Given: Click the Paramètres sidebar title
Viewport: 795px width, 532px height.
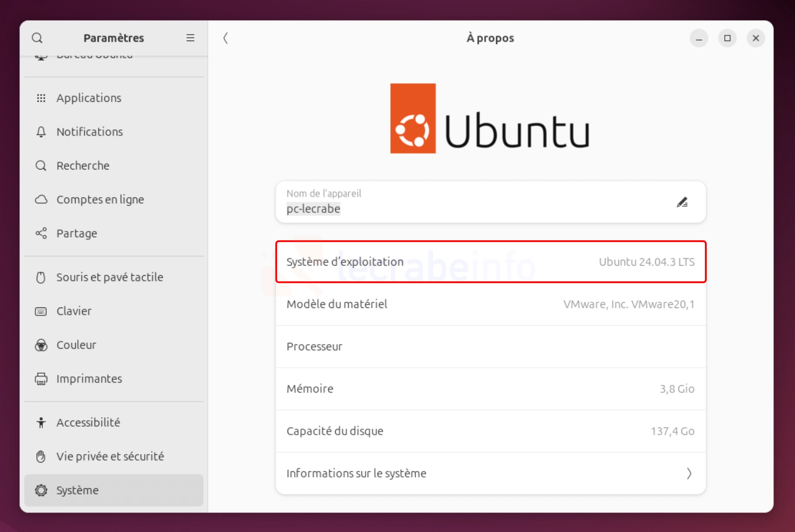Looking at the screenshot, I should click(x=114, y=38).
